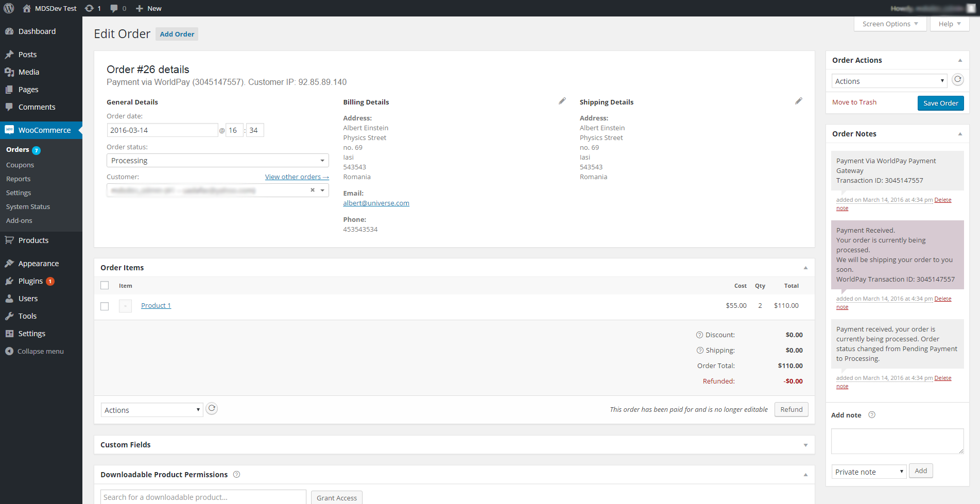This screenshot has height=504, width=980.
Task: Toggle the select-all items checkbox
Action: point(105,286)
